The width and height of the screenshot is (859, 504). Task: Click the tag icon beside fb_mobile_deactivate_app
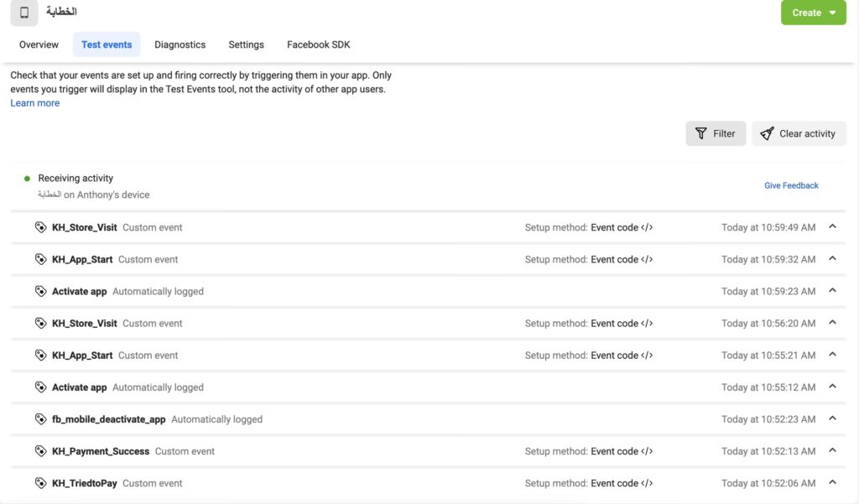[x=40, y=419]
